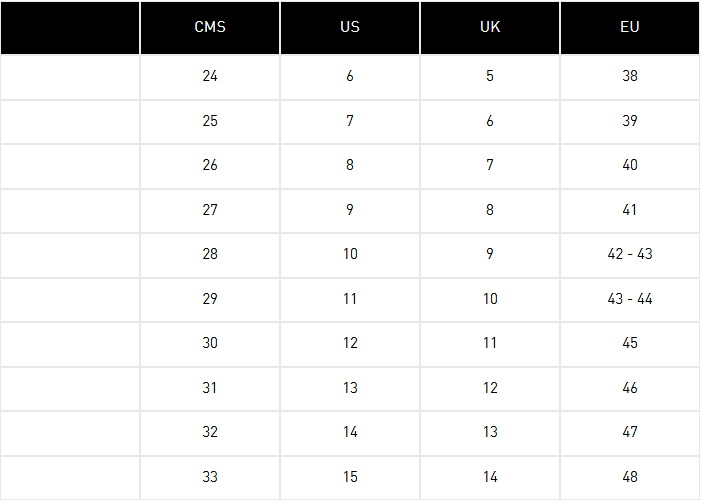
Task: Select EU size 46 cell
Action: tap(630, 388)
